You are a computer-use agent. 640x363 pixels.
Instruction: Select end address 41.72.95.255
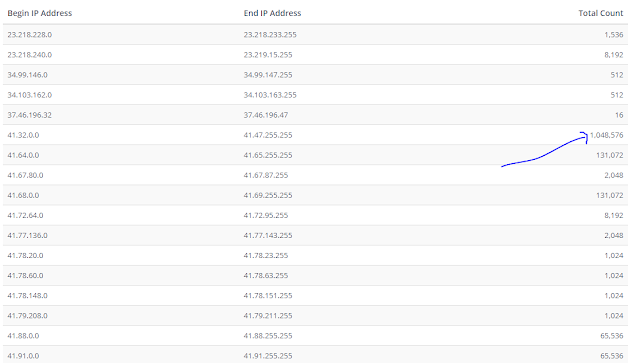(x=266, y=215)
